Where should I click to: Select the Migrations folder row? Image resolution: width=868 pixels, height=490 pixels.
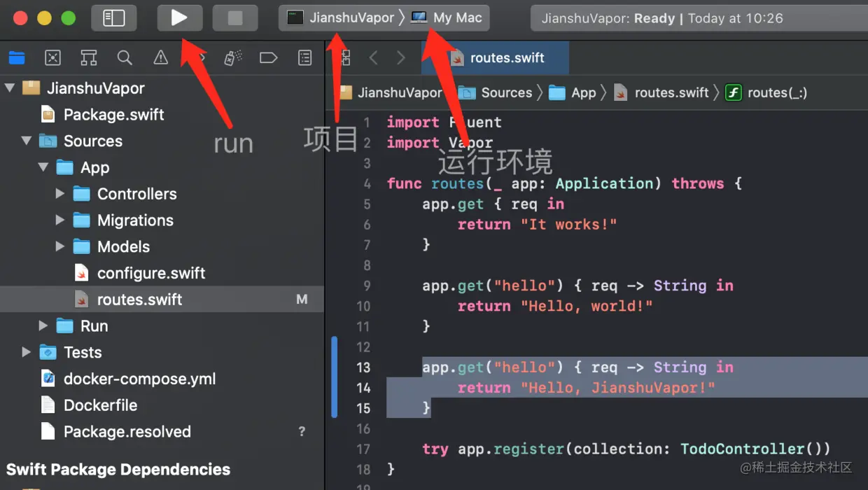[x=162, y=220]
